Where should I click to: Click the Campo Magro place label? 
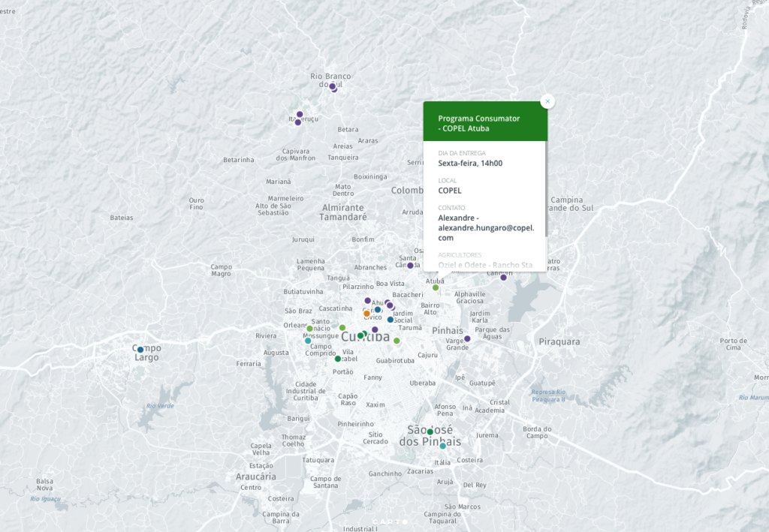(x=222, y=270)
